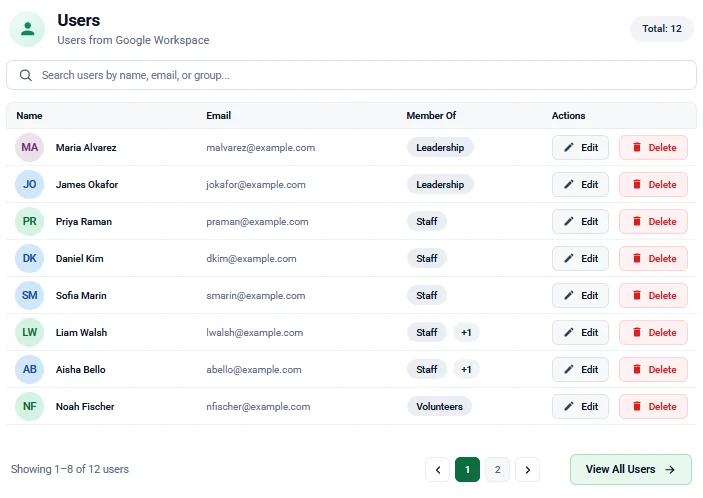Edit Maria Alvarez's user record
703x498 pixels.
coord(580,147)
